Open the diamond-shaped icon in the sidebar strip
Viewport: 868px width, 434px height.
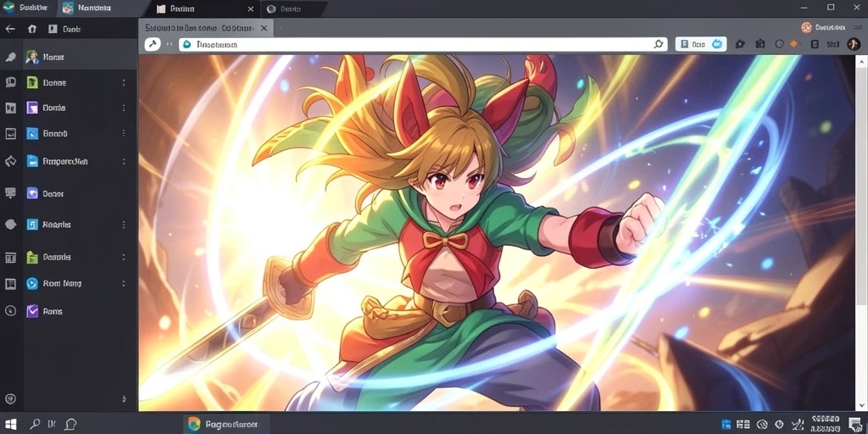pyautogui.click(x=10, y=161)
